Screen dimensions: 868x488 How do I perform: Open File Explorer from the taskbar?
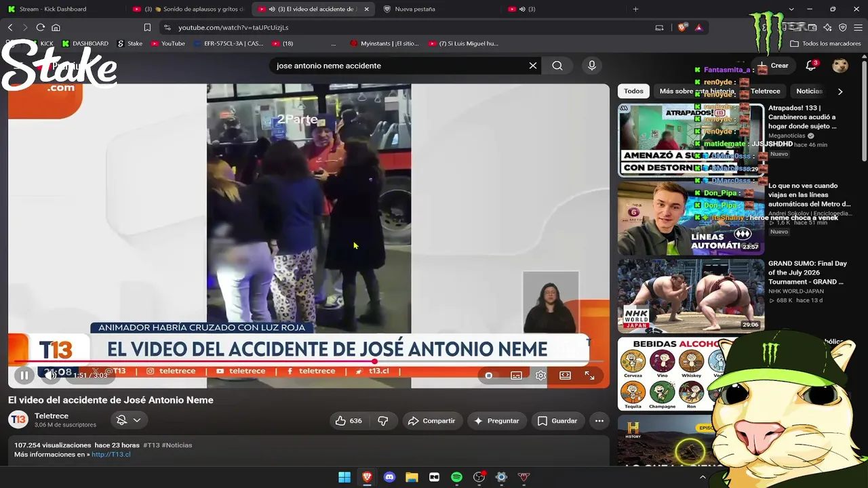tap(412, 477)
